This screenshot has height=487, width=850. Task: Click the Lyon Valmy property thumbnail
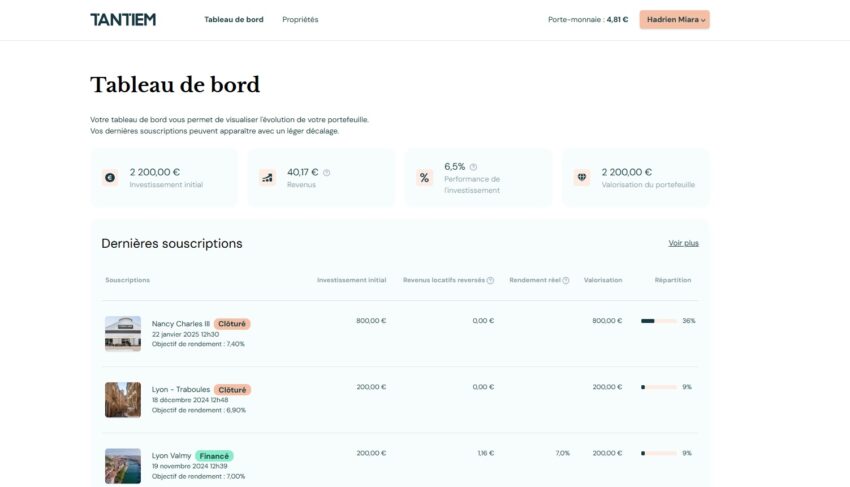click(x=123, y=465)
